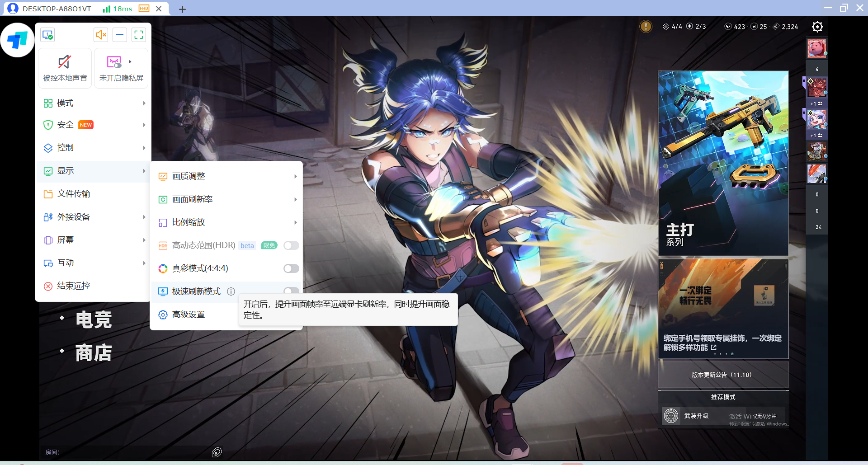Expand the 互动 submenu
This screenshot has height=465, width=868.
pos(94,263)
